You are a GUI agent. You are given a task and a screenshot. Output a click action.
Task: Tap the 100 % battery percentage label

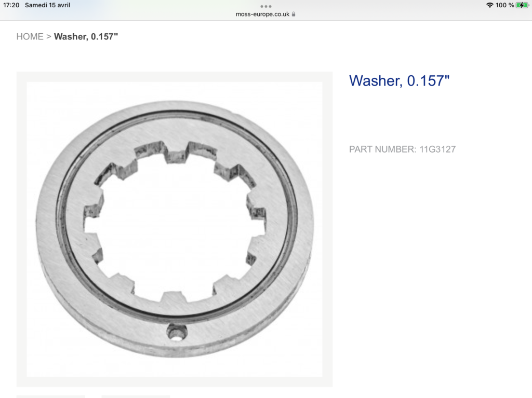point(504,5)
